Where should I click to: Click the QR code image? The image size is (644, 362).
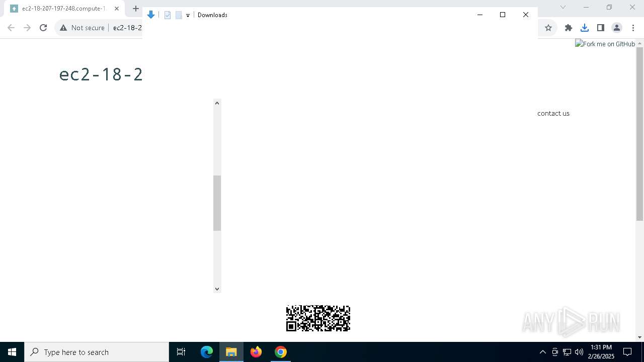point(318,318)
